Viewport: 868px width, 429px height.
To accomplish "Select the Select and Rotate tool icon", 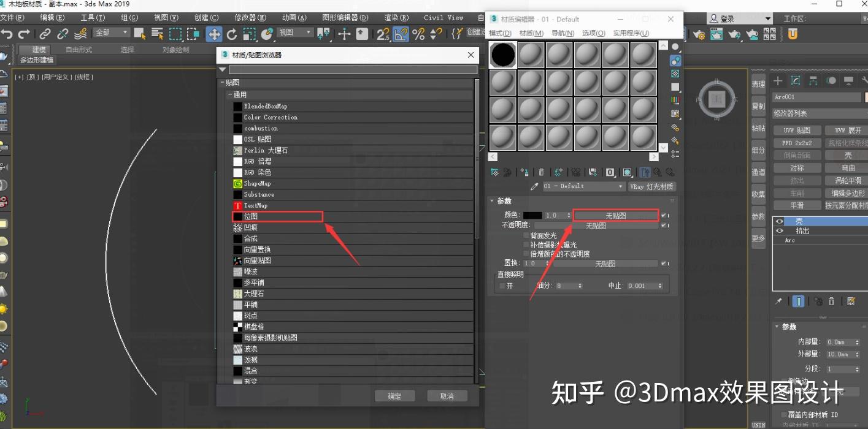I will pyautogui.click(x=232, y=34).
